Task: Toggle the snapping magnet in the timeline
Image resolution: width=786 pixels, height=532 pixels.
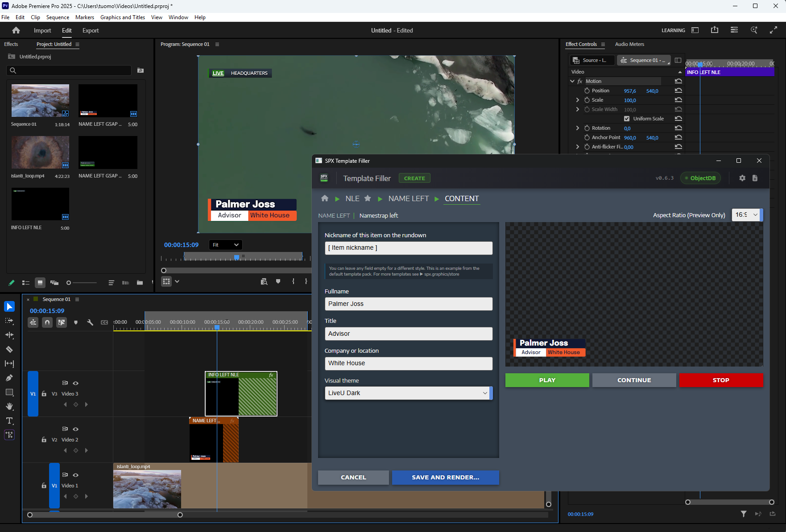Action: coord(47,322)
